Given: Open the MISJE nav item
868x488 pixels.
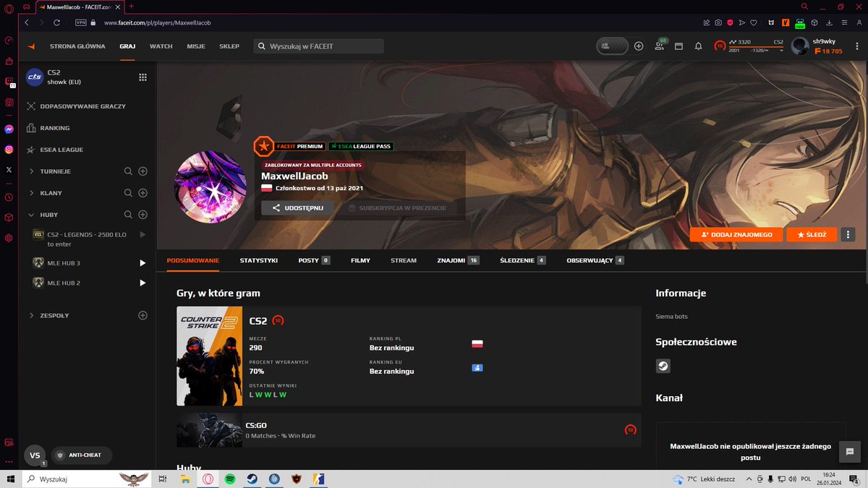Looking at the screenshot, I should coord(196,46).
